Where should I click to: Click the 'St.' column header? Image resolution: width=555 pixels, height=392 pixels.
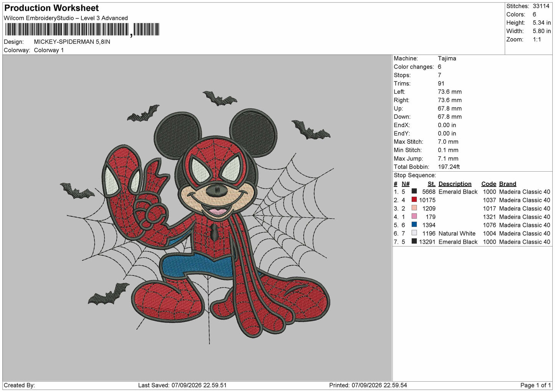point(432,184)
